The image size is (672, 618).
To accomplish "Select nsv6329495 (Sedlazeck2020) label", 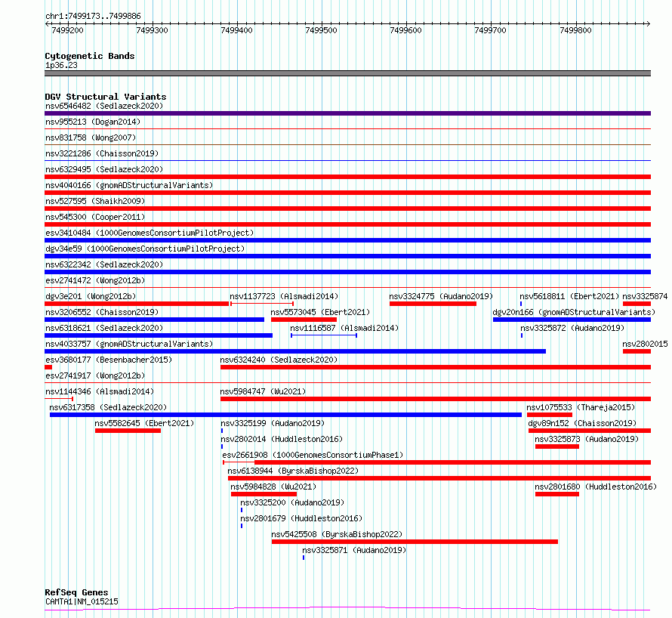I will [104, 169].
